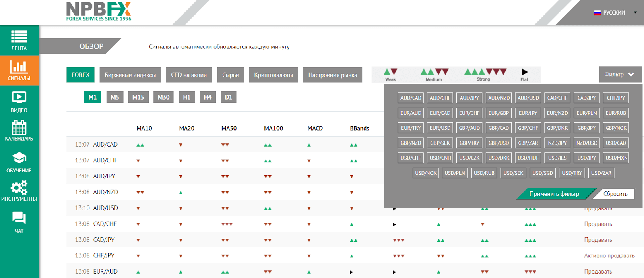Toggle the USD/JPY pair filter
This screenshot has height=278, width=644.
(586, 158)
